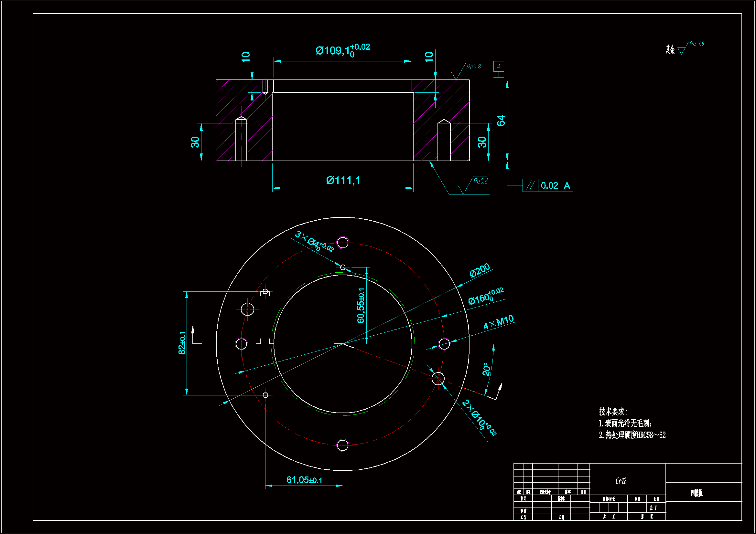
Task: Select the Ø111,1 diameter dimension text
Action: click(343, 180)
